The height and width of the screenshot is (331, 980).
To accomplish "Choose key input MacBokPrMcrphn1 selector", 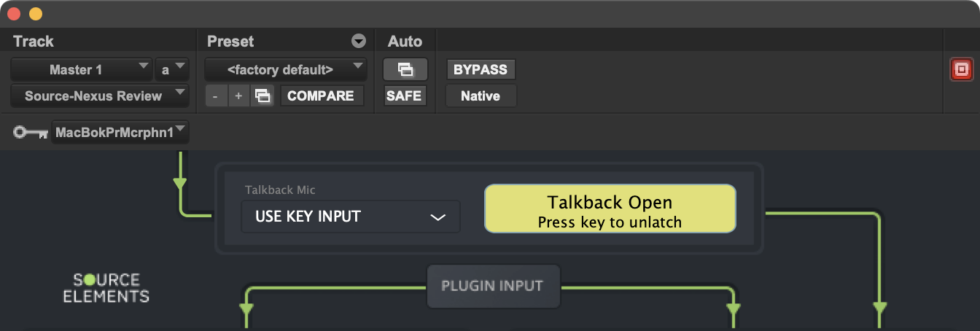I will 120,133.
